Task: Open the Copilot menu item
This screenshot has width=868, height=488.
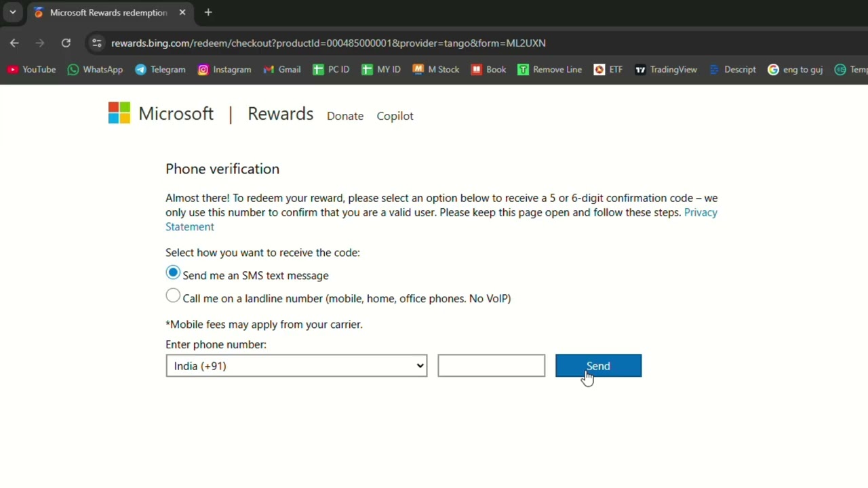Action: 395,116
